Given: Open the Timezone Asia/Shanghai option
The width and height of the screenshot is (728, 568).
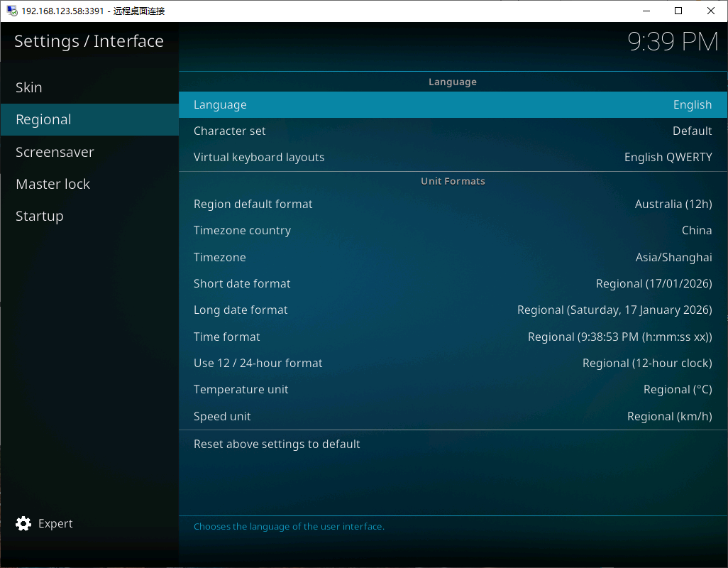Looking at the screenshot, I should (453, 257).
